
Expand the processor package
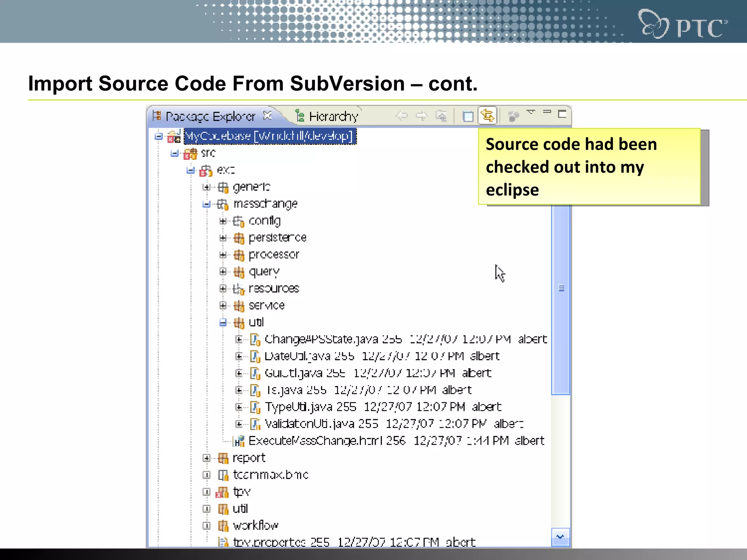pos(223,254)
